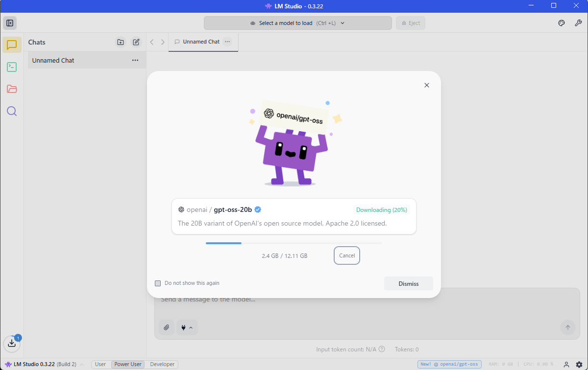
Task: Click the RAM usage indicator
Action: click(500, 364)
